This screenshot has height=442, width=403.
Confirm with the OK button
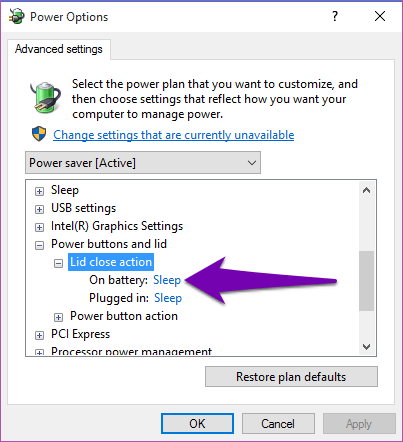(197, 424)
